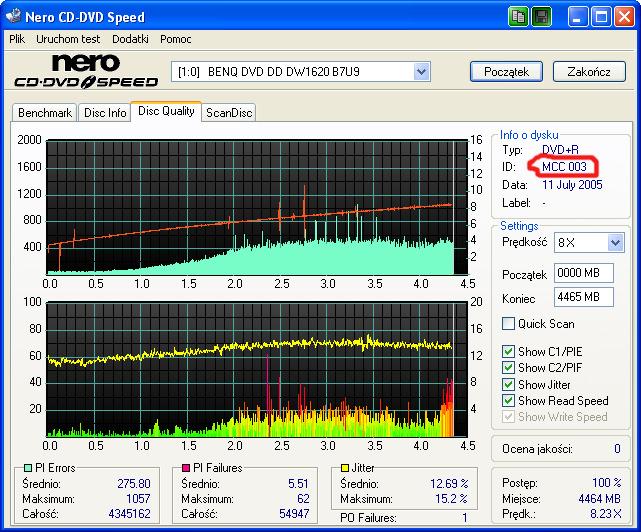Open the BENQ DVD drive selection dropdown

point(421,72)
